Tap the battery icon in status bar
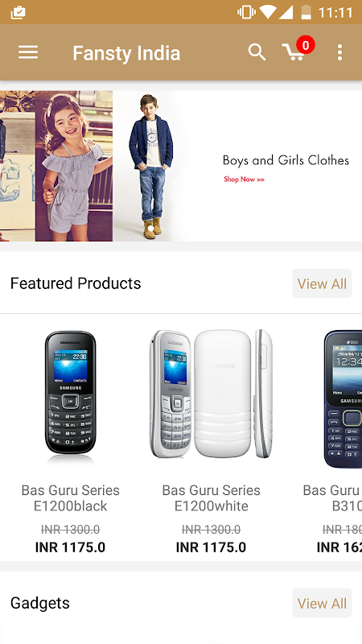This screenshot has width=362, height=644. pyautogui.click(x=306, y=12)
